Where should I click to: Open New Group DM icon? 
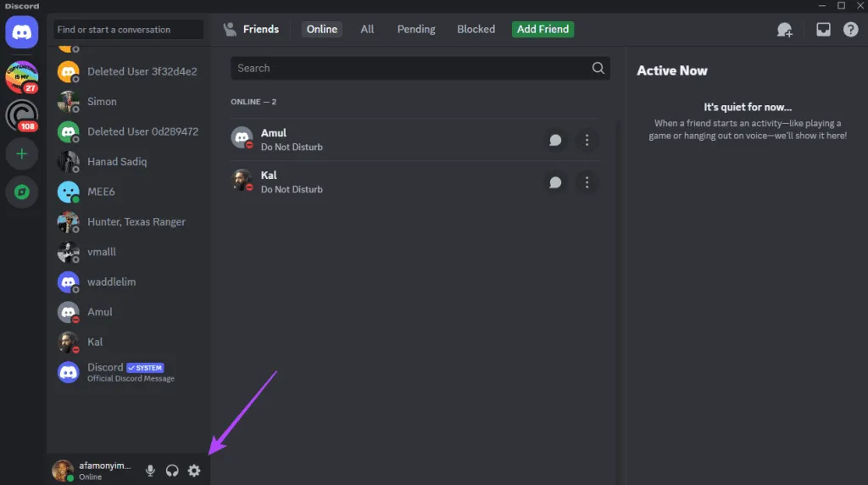[x=784, y=30]
